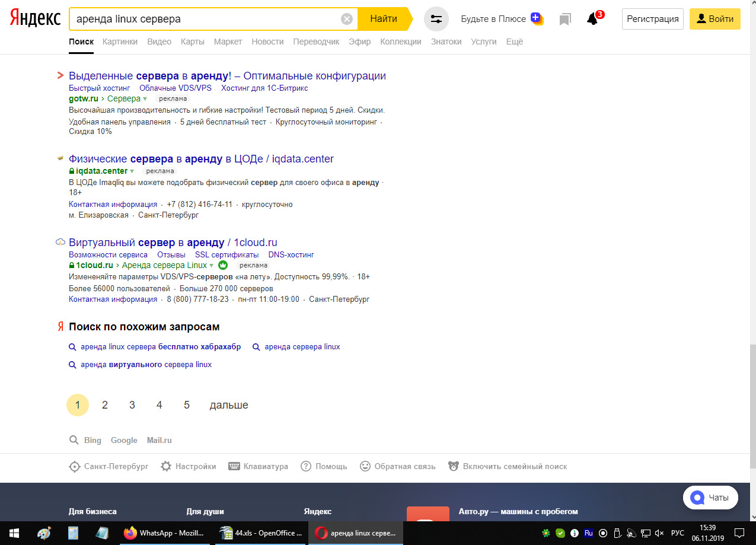This screenshot has height=545, width=756.
Task: Search the same query on Mail.ru
Action: (x=160, y=440)
